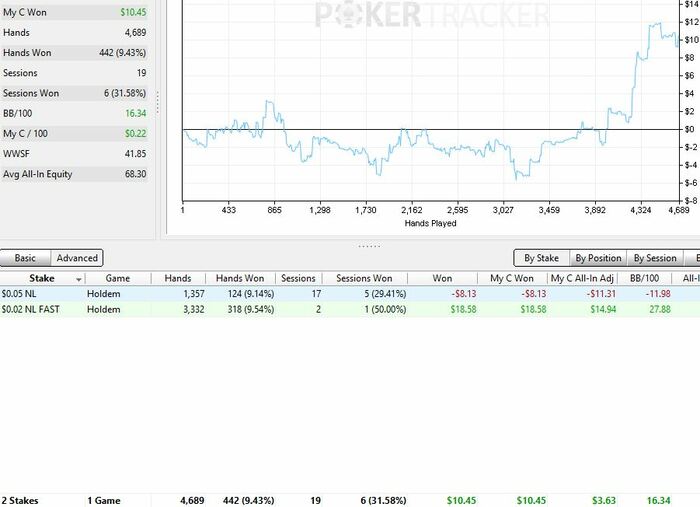Click the 27.88 BB/100 value

pos(659,309)
